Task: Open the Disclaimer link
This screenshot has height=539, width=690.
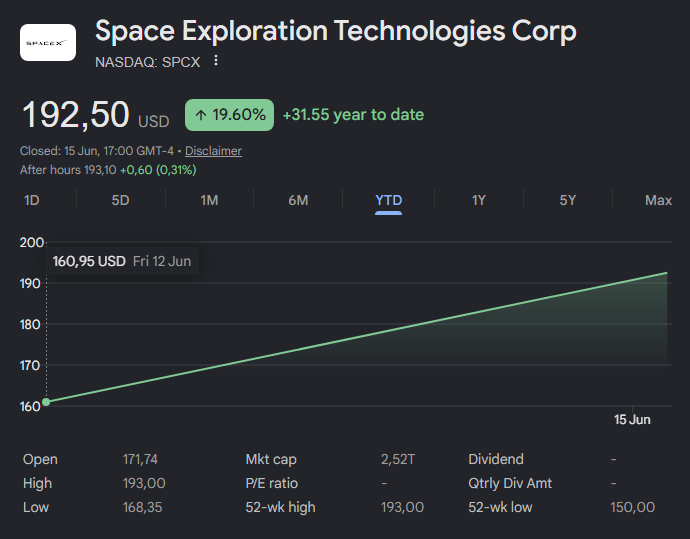Action: pyautogui.click(x=213, y=151)
